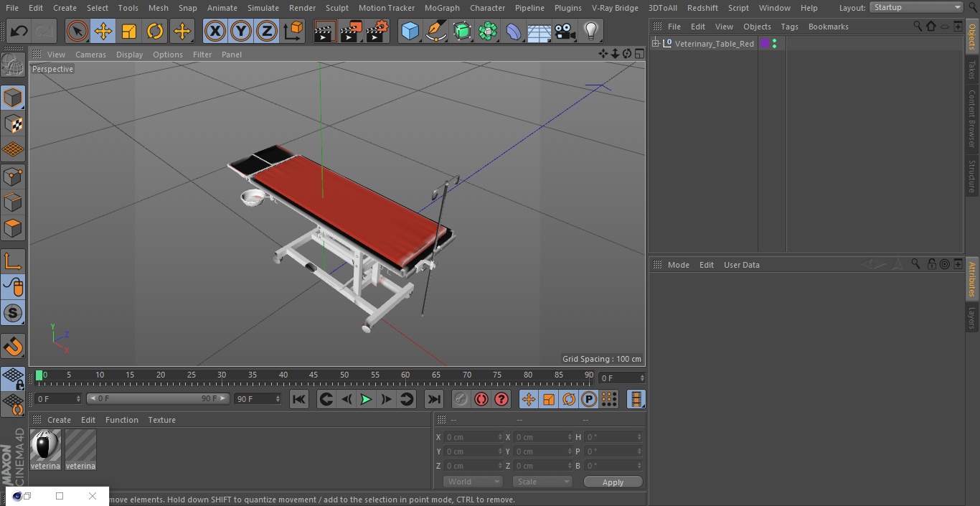Click the X position input field
Viewport: 980px width, 506px height.
coord(473,437)
